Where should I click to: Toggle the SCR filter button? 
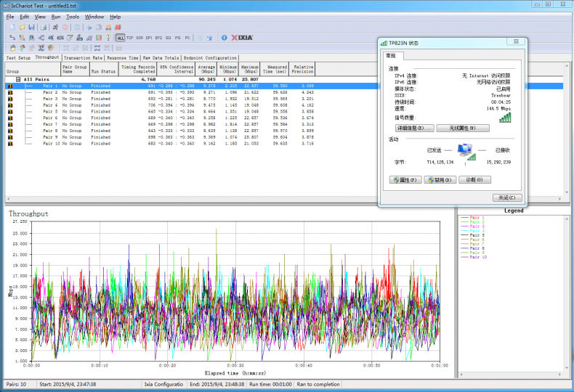point(140,38)
